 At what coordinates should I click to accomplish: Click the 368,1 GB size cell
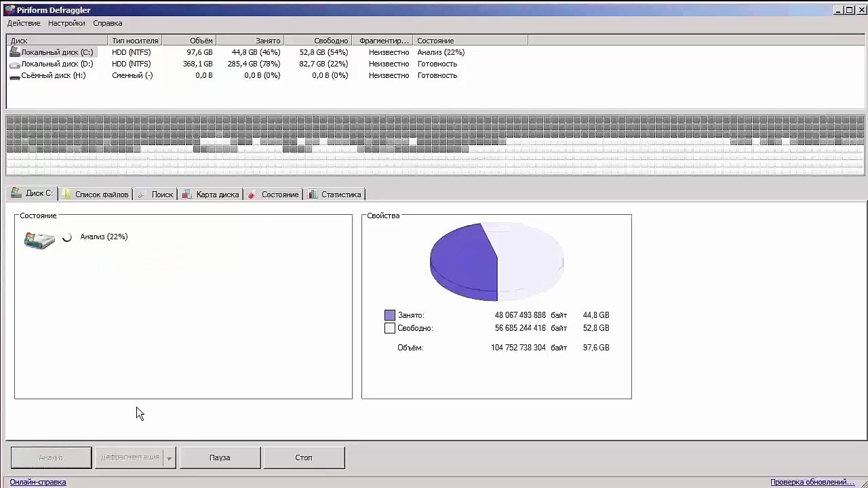[198, 64]
